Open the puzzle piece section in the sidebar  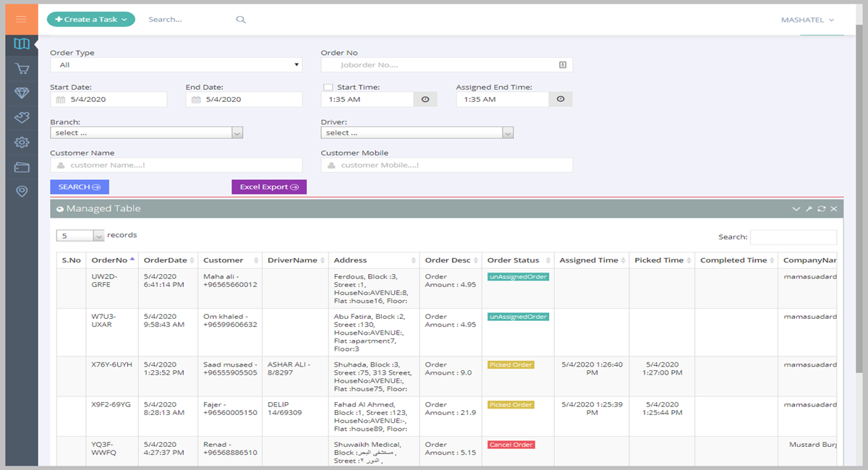(x=22, y=117)
